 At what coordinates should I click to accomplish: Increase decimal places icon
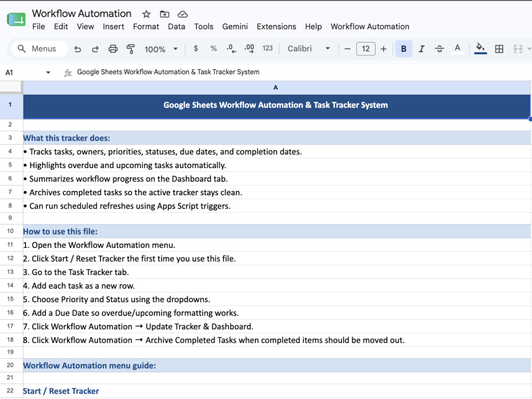pyautogui.click(x=249, y=48)
